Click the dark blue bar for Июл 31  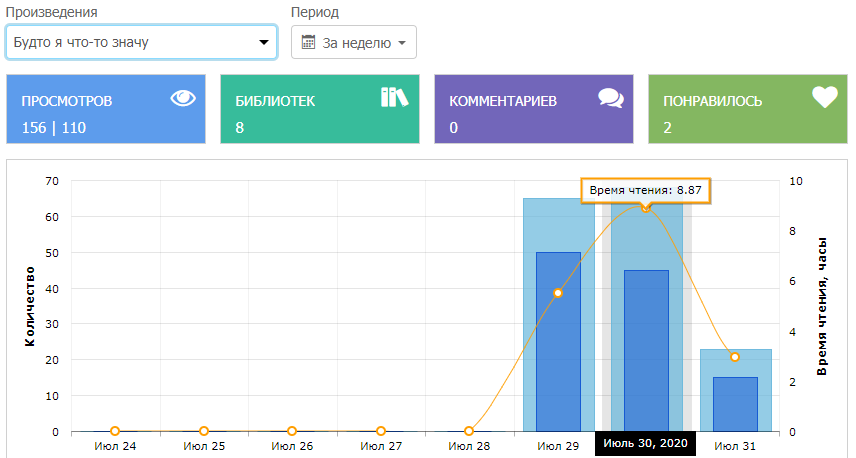[x=735, y=405]
